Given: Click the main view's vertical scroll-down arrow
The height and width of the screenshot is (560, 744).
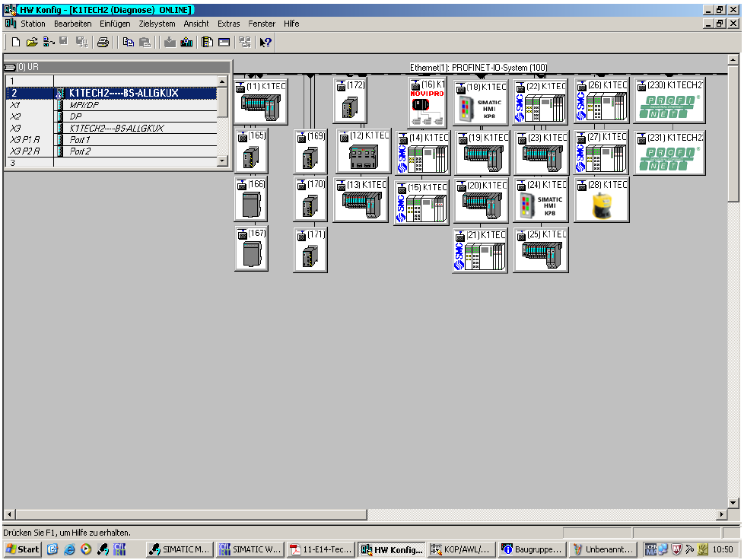Looking at the screenshot, I should pos(733,503).
